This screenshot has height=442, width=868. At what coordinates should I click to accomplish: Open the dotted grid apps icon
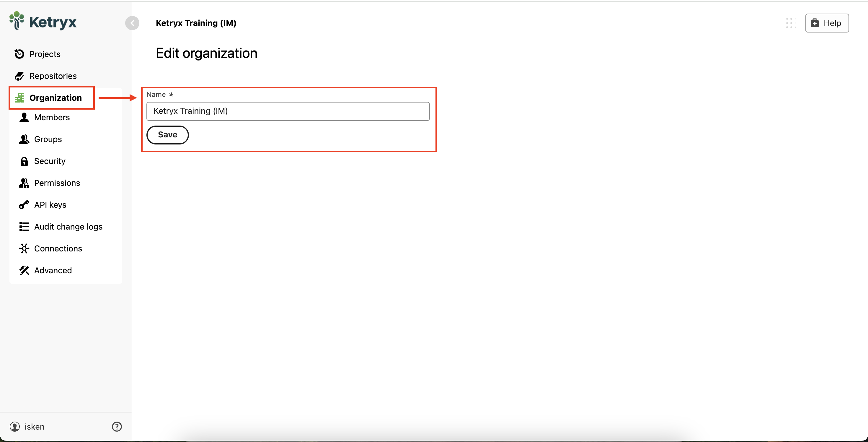pyautogui.click(x=791, y=23)
